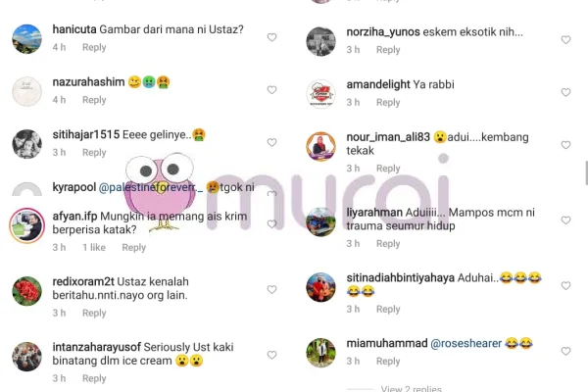Like hanicuta's comment with the heart icon
The image size is (588, 392).
[x=271, y=37]
